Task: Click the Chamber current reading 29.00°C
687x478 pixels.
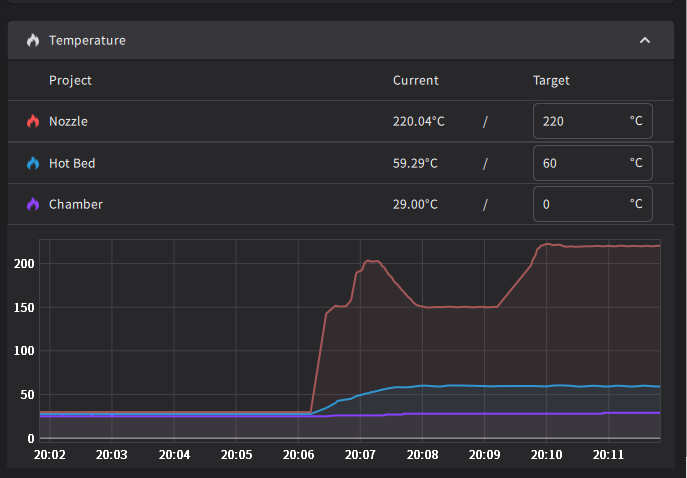Action: [x=418, y=204]
